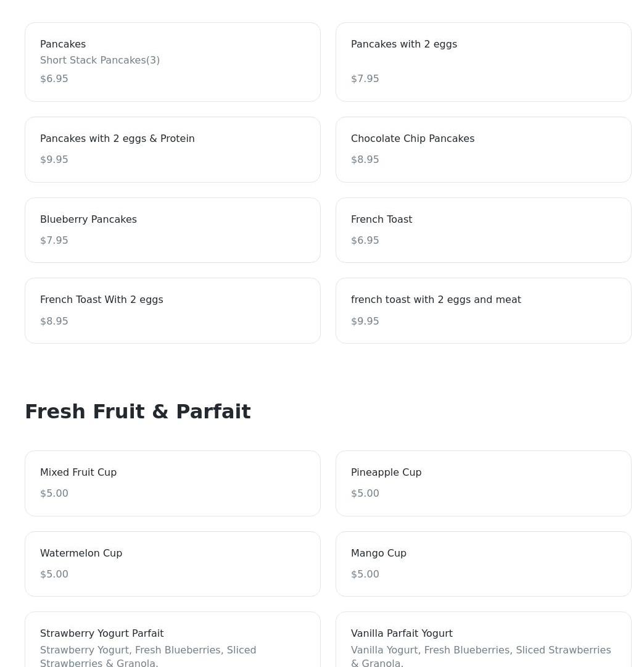The image size is (644, 667).
Task: Open the Pancakes with 2 eggs card
Action: (x=484, y=62)
